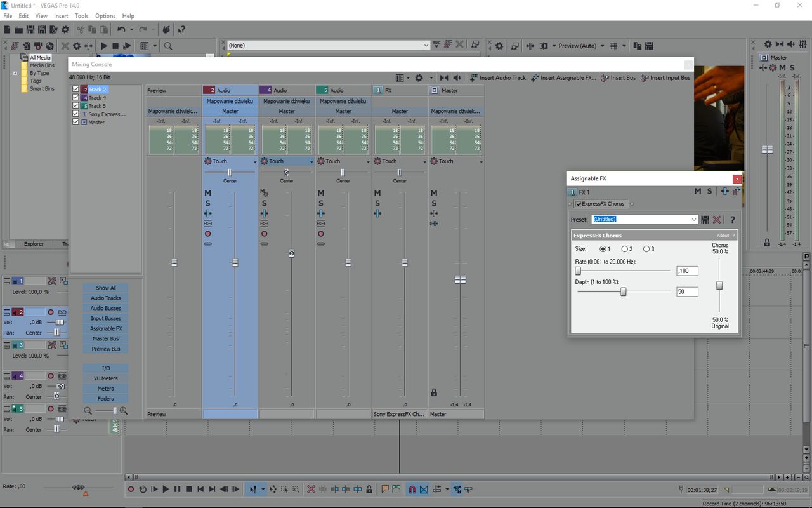
Task: Click the Lock Event padlock icon
Action: click(x=369, y=489)
